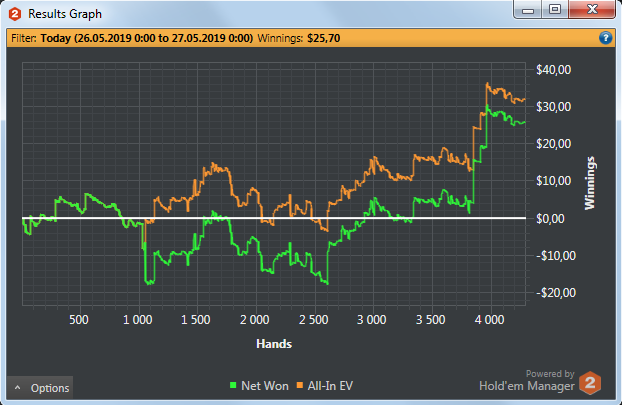Click the 3 500 hands axis label
The height and width of the screenshot is (405, 622).
430,320
